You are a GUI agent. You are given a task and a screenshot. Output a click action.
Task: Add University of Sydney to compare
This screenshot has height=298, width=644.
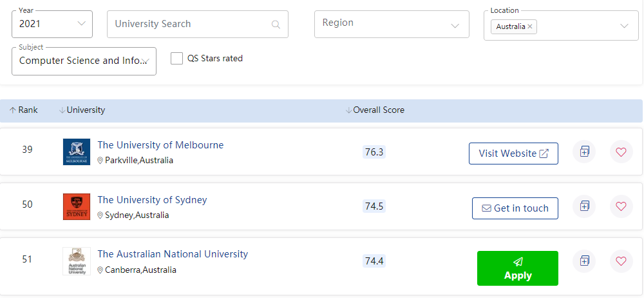(584, 206)
